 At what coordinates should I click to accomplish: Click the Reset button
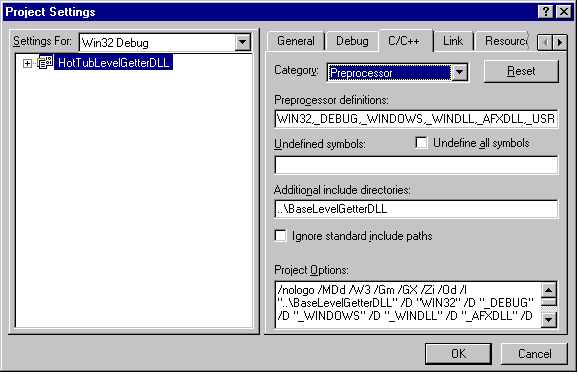click(521, 71)
